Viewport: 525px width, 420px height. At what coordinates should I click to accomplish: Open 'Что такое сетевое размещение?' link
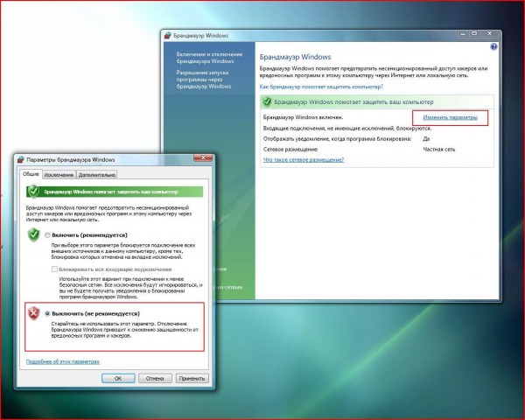[x=304, y=160]
